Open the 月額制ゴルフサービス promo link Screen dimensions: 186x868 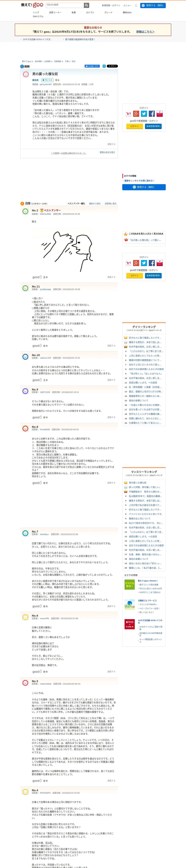coord(147,601)
